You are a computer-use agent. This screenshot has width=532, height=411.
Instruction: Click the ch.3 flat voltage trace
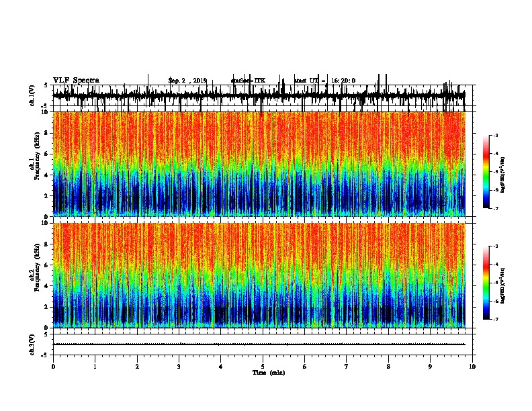click(259, 345)
